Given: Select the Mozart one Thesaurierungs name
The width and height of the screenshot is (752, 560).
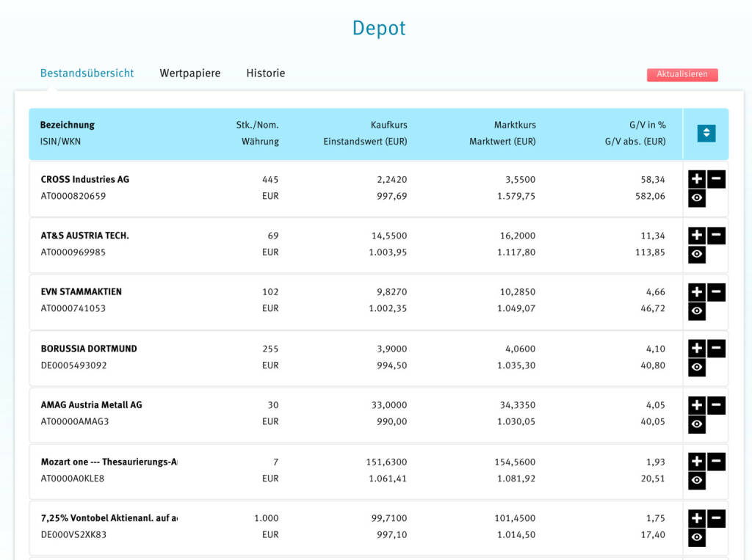Looking at the screenshot, I should 109,462.
